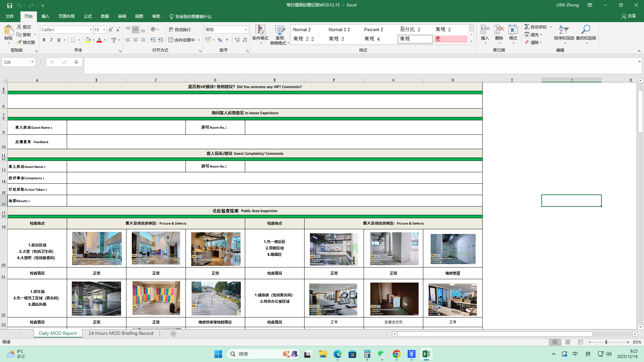The image size is (644, 362).
Task: Open the Name Box dropdown arrow
Action: tap(32, 62)
